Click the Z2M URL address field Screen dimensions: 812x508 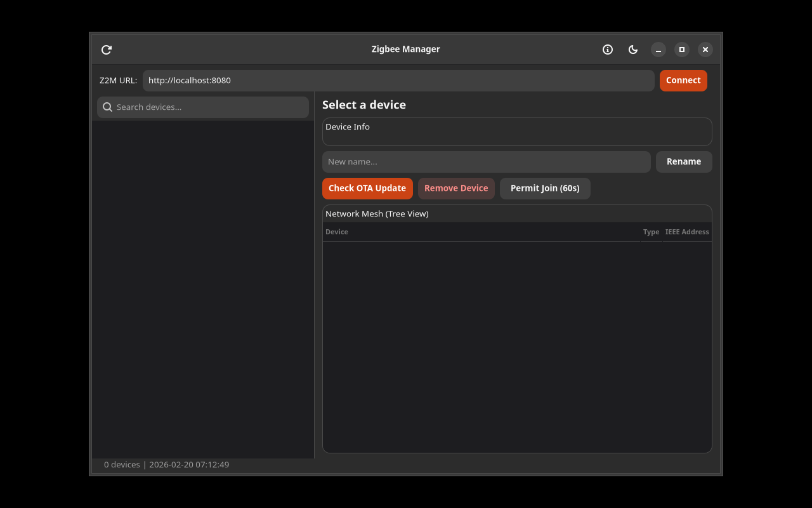coord(398,80)
